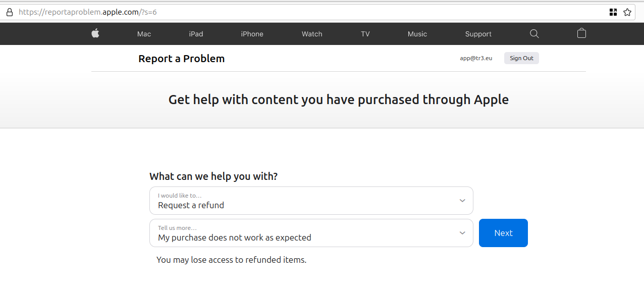Screen dimensions: 644x284
Task: Open Watch in the navigation bar
Action: 312,34
